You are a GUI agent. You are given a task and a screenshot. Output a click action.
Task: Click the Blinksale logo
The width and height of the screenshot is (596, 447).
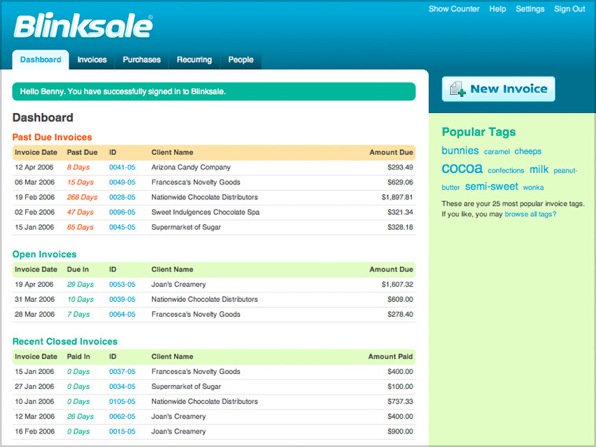point(83,26)
